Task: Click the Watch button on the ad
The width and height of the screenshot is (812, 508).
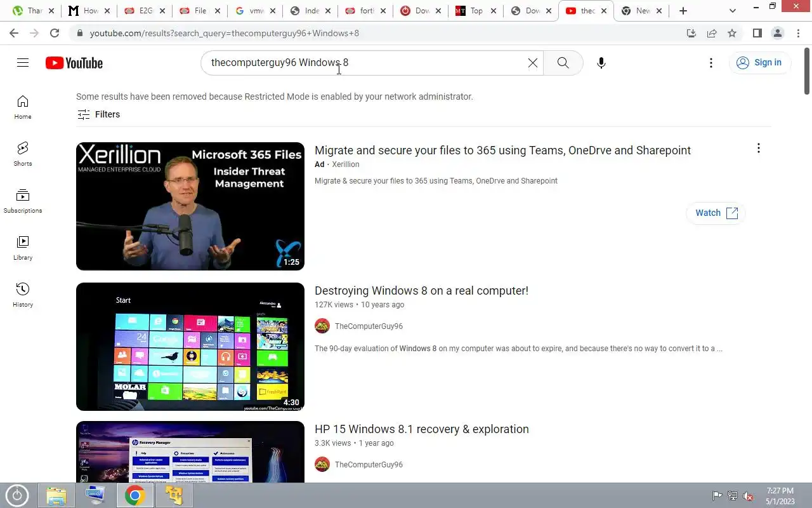Action: tap(716, 213)
